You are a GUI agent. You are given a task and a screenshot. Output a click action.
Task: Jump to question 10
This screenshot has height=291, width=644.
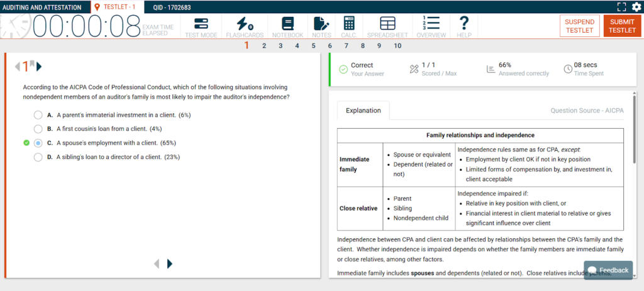pyautogui.click(x=397, y=45)
